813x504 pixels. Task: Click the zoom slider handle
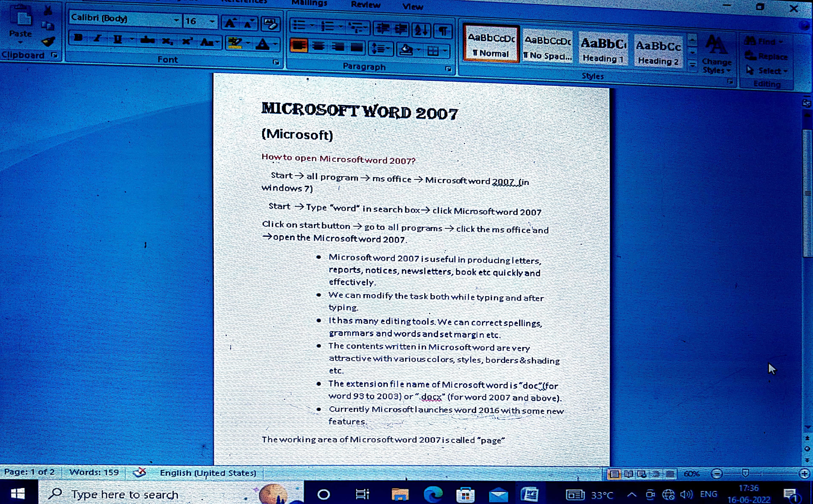click(x=746, y=473)
